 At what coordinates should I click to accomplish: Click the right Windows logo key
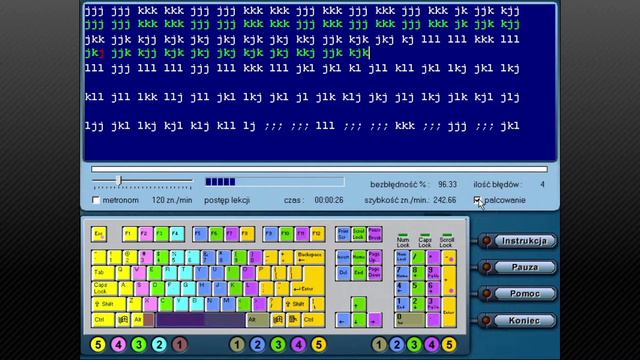[x=278, y=320]
